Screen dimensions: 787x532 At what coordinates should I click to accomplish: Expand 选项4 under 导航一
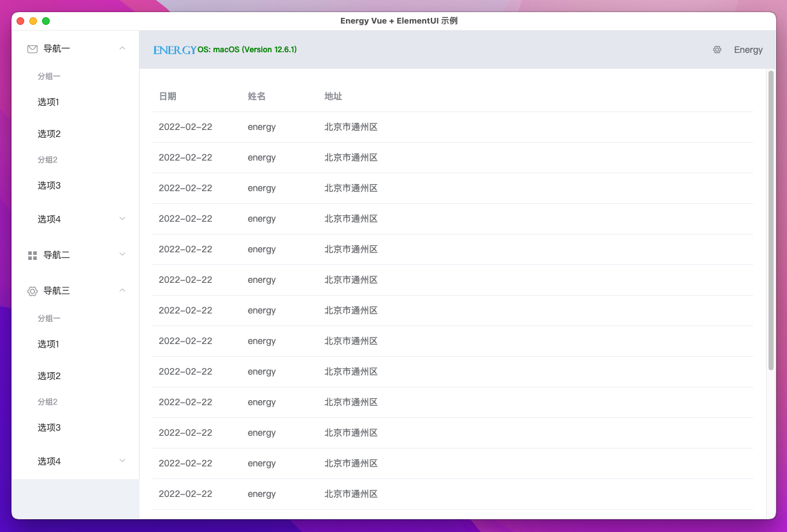pyautogui.click(x=122, y=219)
